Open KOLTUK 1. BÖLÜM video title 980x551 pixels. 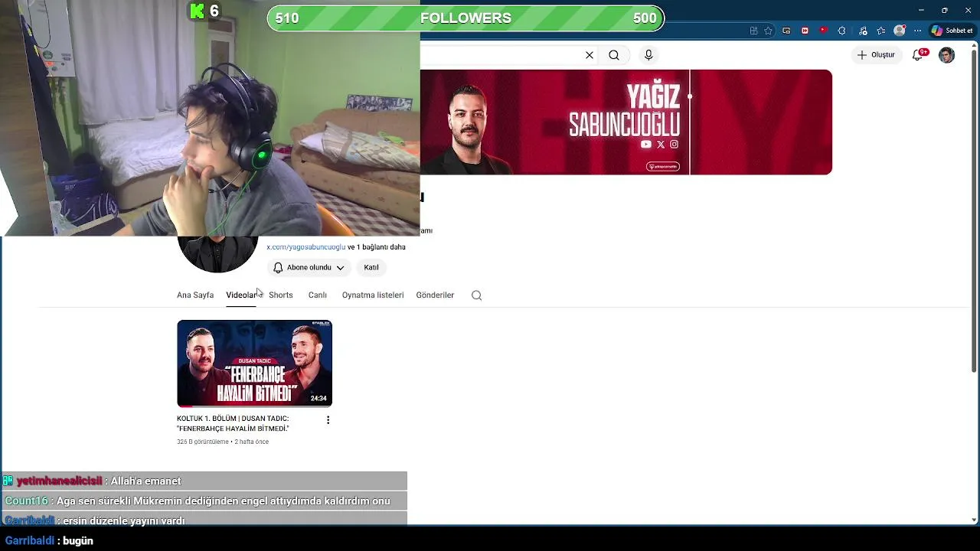[233, 423]
